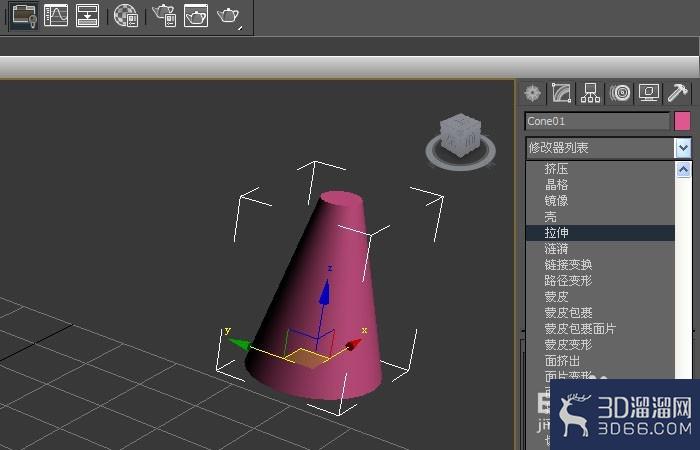Open the Curve Editor

click(x=56, y=16)
